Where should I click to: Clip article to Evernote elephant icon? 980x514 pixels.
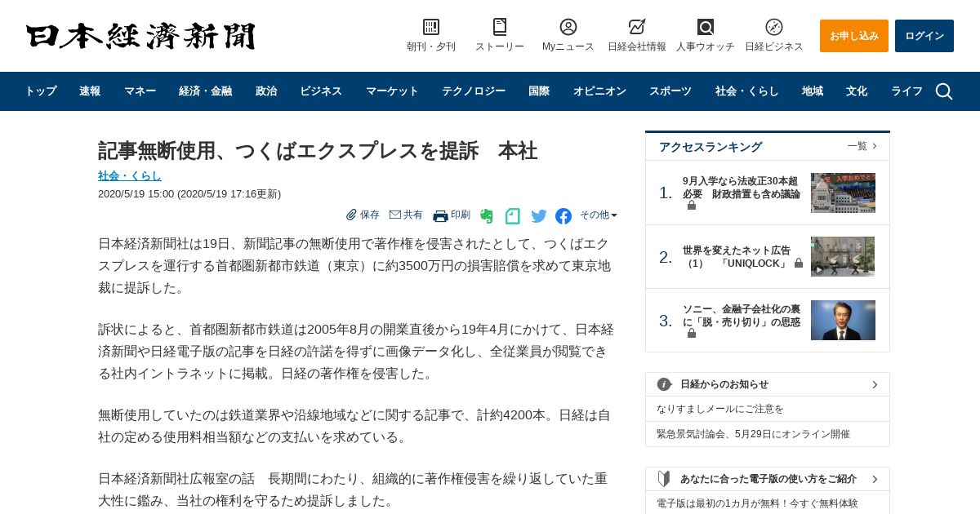[x=487, y=216]
